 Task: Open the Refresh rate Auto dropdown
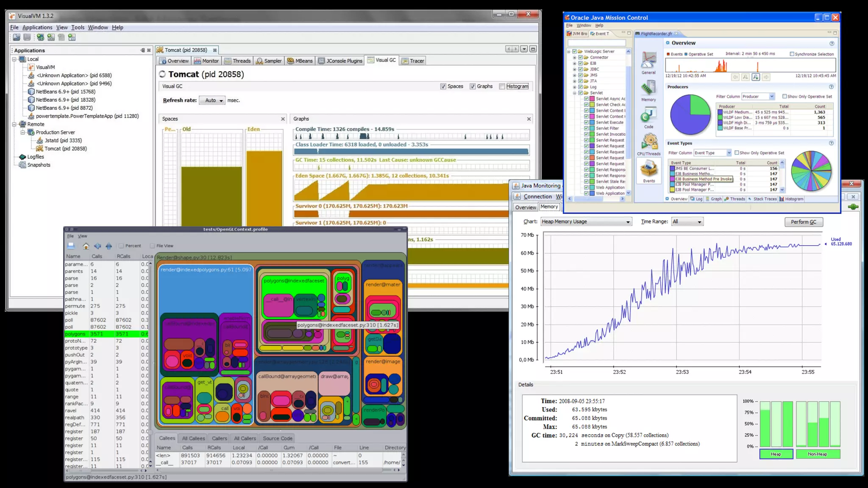coord(212,100)
